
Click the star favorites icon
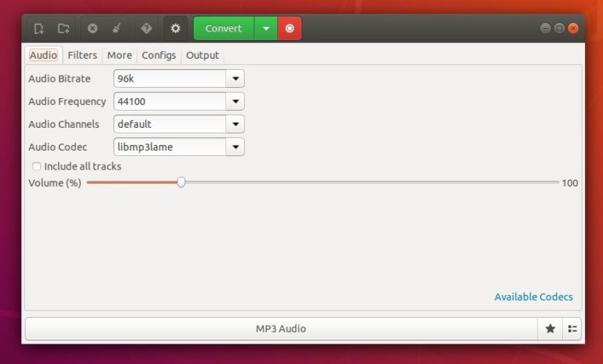click(550, 329)
